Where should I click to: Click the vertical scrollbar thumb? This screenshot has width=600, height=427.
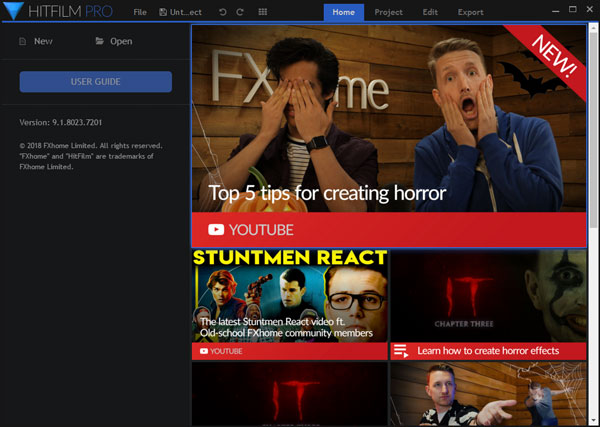pos(593,130)
